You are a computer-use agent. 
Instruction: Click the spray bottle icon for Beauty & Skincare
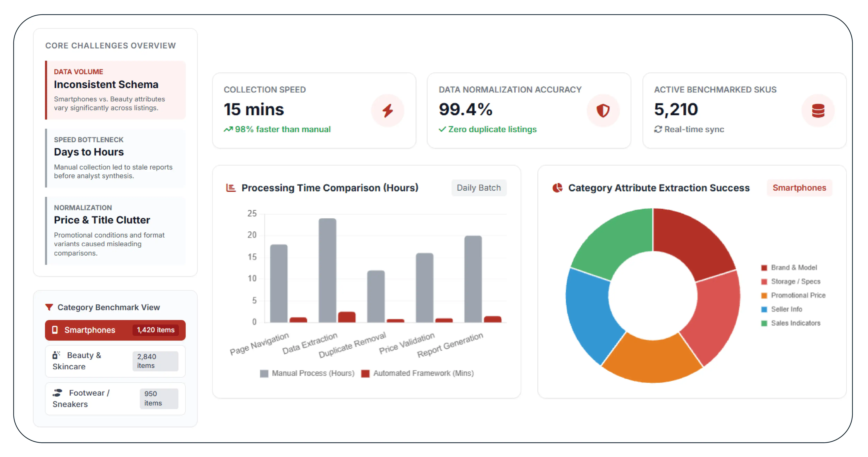tap(56, 355)
